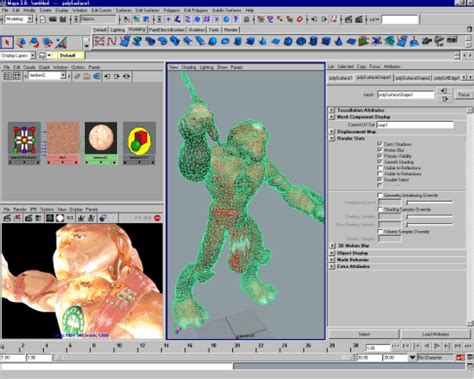Click the Load Attributes button

pyautogui.click(x=435, y=334)
